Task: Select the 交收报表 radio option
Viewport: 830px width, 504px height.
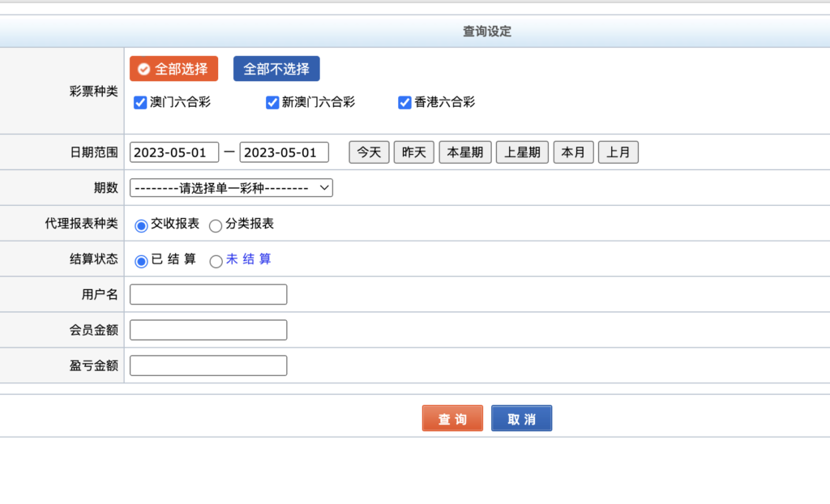Action: 141,225
